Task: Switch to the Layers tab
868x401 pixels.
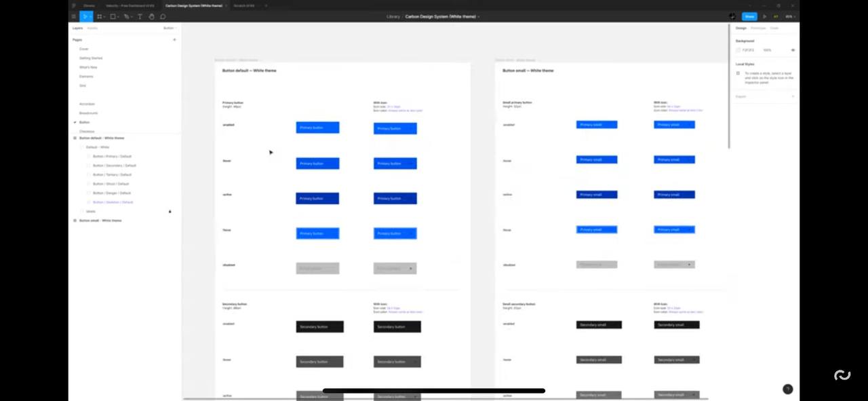Action: click(x=78, y=28)
